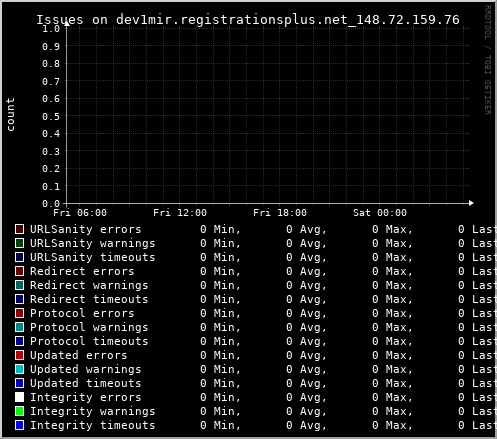
Task: Click the URLSanity warnings green swatch
Action: click(x=19, y=243)
